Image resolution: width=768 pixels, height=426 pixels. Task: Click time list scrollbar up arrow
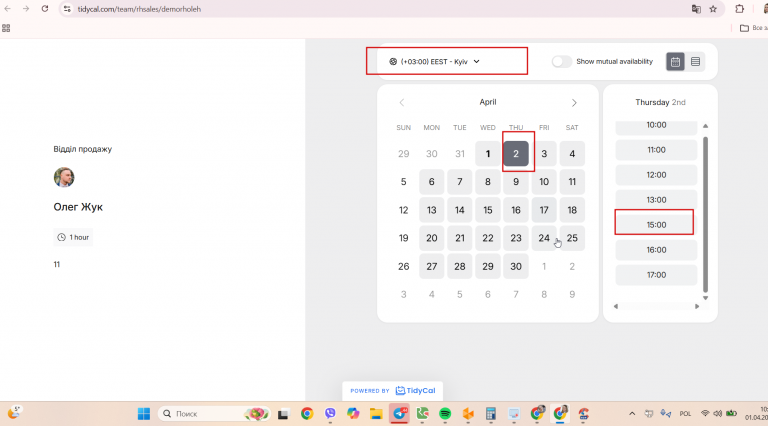(705, 126)
